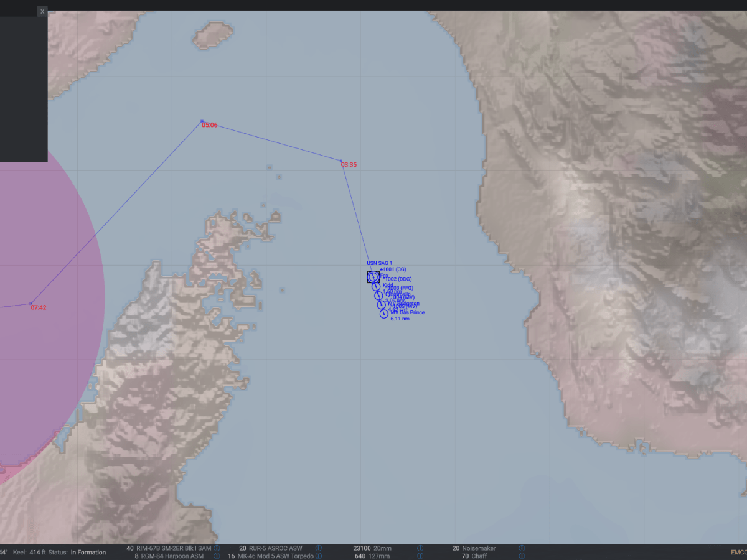Click the EMCON label in status bar
This screenshot has width=747, height=560.
(x=738, y=552)
